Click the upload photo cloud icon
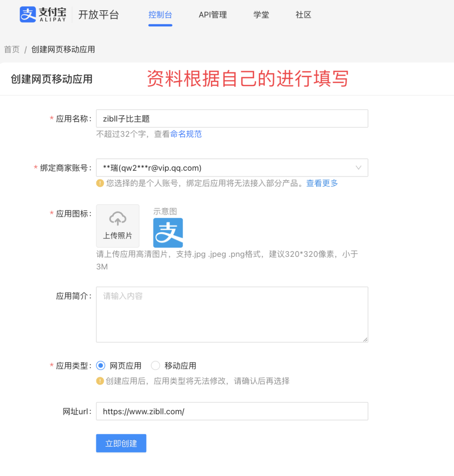 click(117, 219)
